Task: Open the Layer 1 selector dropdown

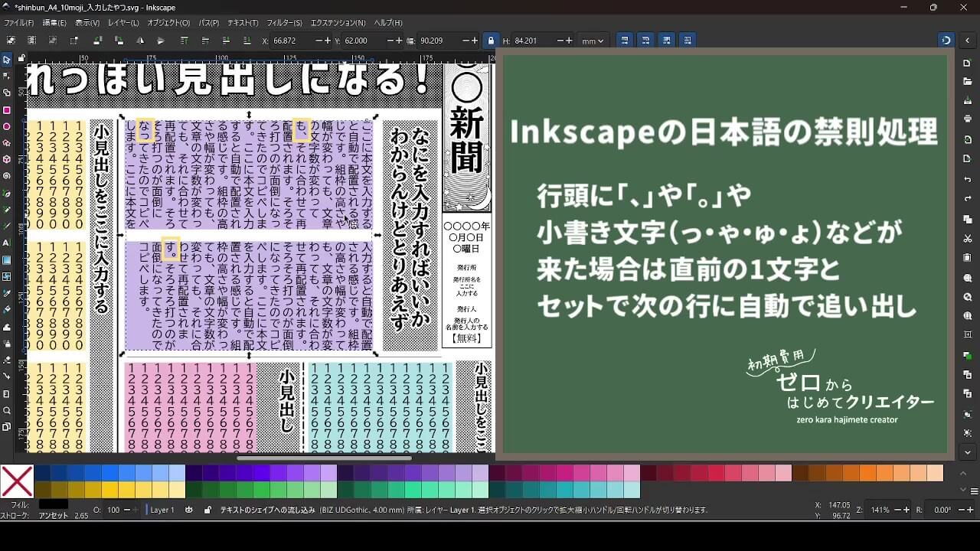Action: click(162, 510)
